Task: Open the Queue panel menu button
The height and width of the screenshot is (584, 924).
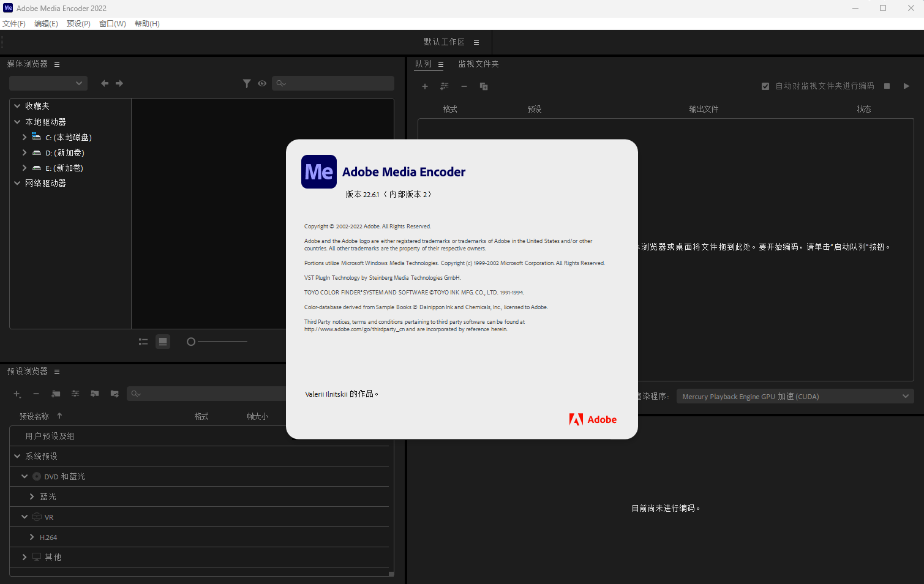Action: point(440,64)
